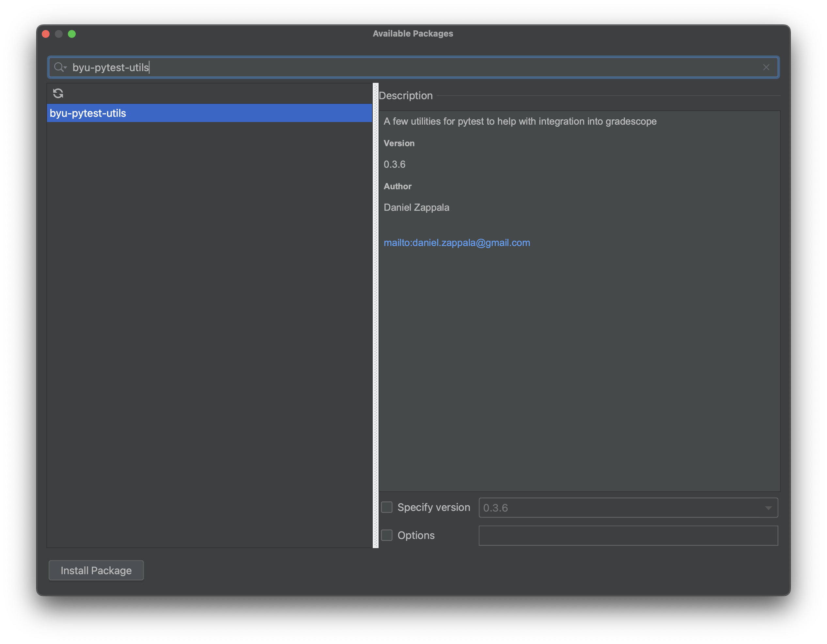Image resolution: width=827 pixels, height=644 pixels.
Task: Click the search magnifier icon
Action: click(x=60, y=68)
